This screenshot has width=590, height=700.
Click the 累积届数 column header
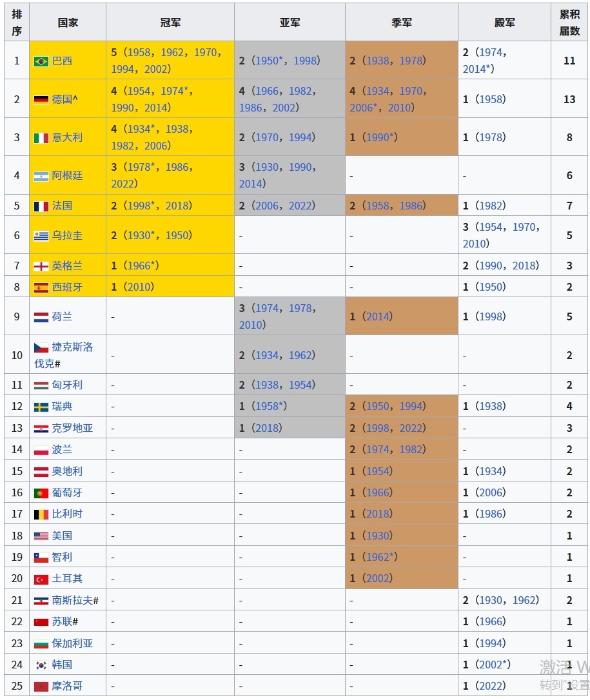click(569, 23)
